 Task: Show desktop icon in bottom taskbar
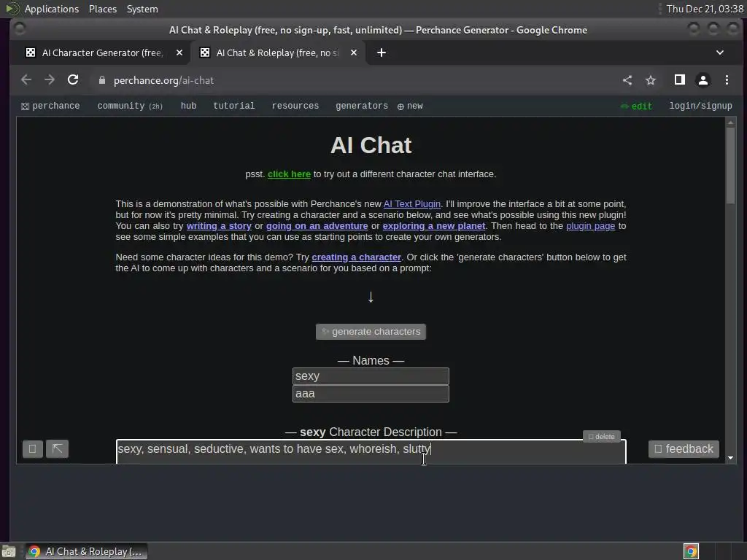(x=9, y=552)
